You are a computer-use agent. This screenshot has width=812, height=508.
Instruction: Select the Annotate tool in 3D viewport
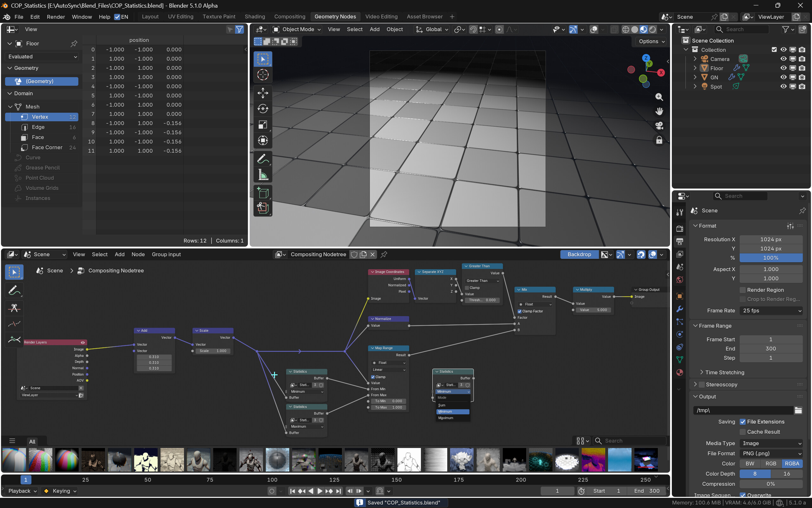[263, 159]
